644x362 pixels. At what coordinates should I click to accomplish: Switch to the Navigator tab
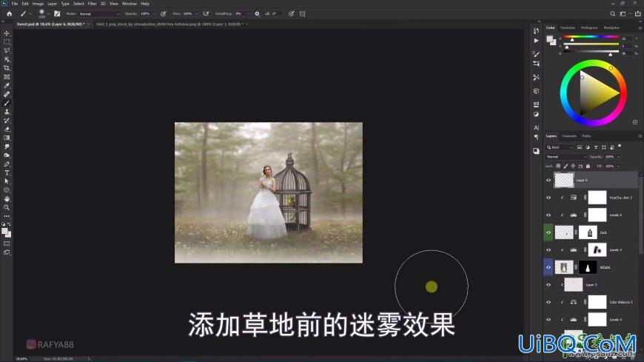[611, 27]
